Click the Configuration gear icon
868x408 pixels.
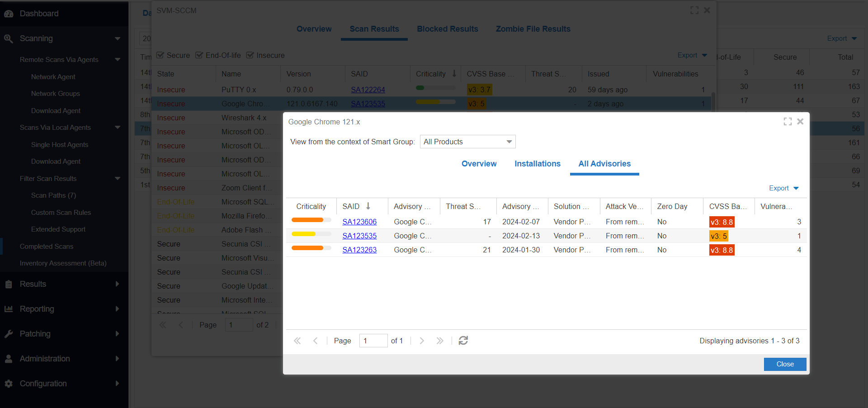click(x=9, y=384)
